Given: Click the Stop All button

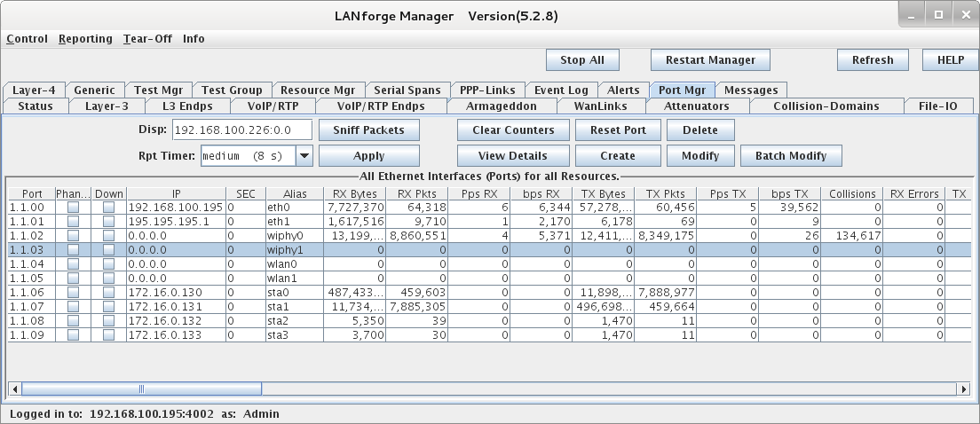Looking at the screenshot, I should (582, 60).
